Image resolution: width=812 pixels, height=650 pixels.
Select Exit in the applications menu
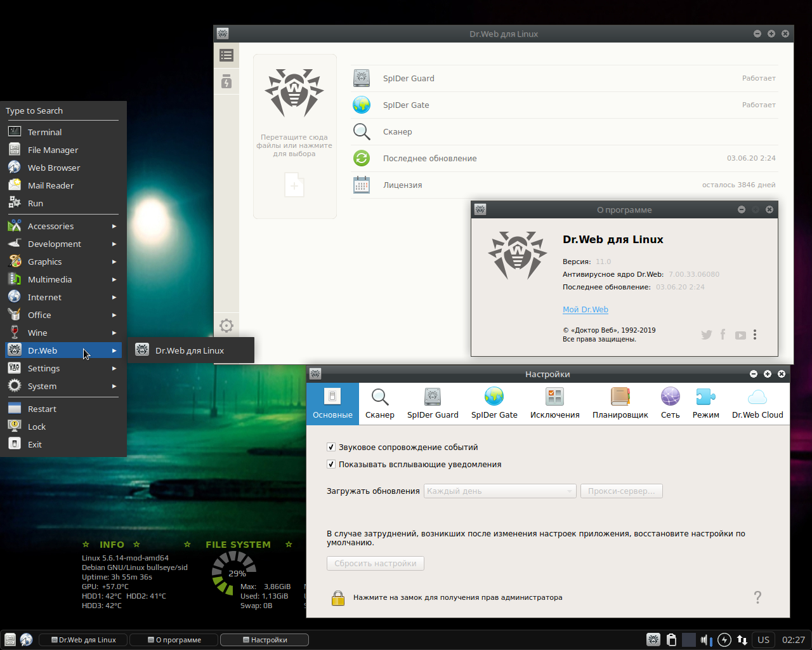[x=63, y=444]
